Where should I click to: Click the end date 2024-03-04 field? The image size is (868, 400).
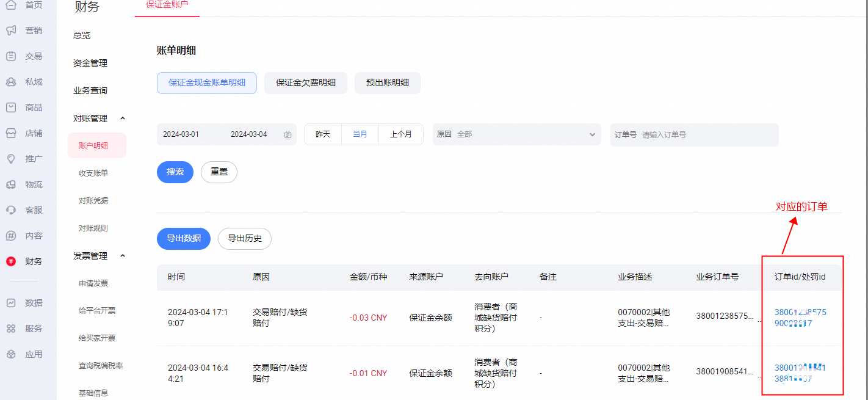click(249, 134)
